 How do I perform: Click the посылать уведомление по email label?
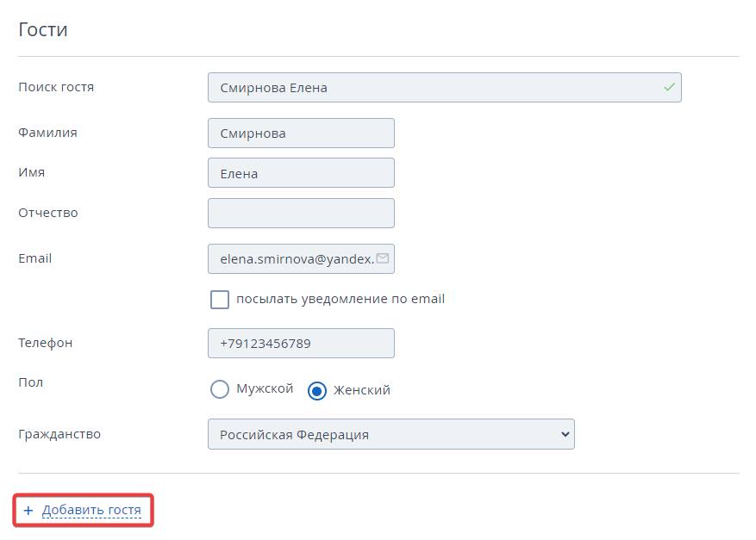coord(341,299)
